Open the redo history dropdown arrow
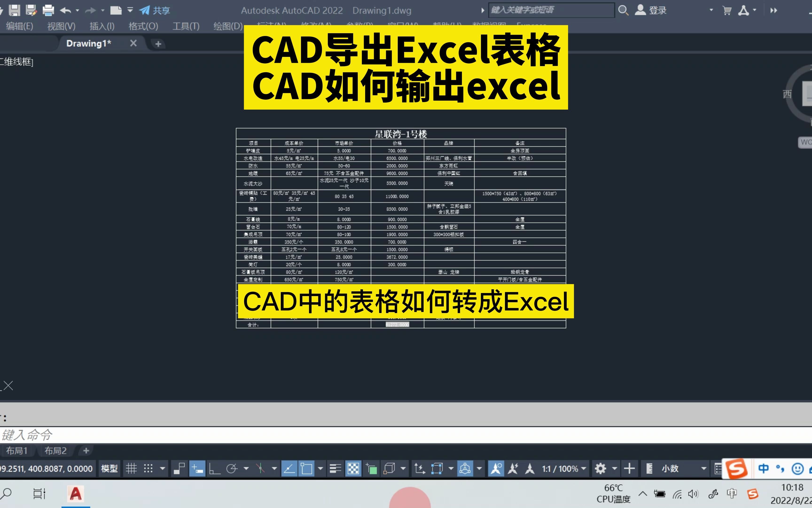 103,10
